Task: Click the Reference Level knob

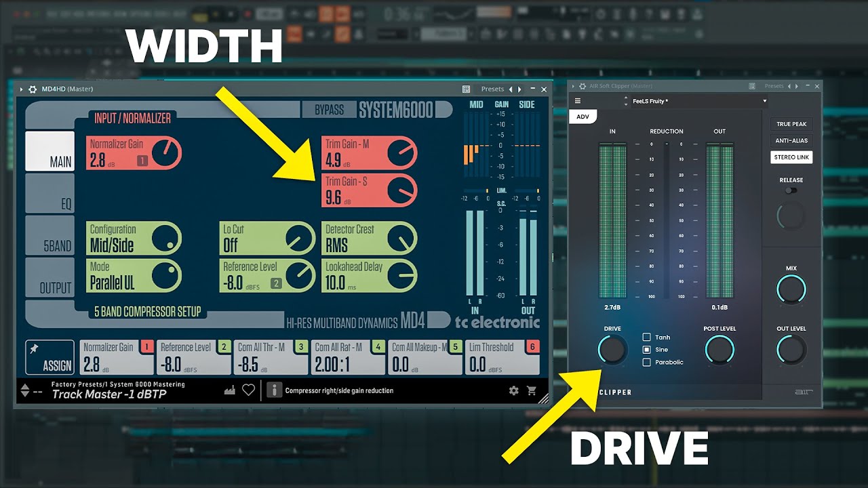Action: (x=299, y=276)
